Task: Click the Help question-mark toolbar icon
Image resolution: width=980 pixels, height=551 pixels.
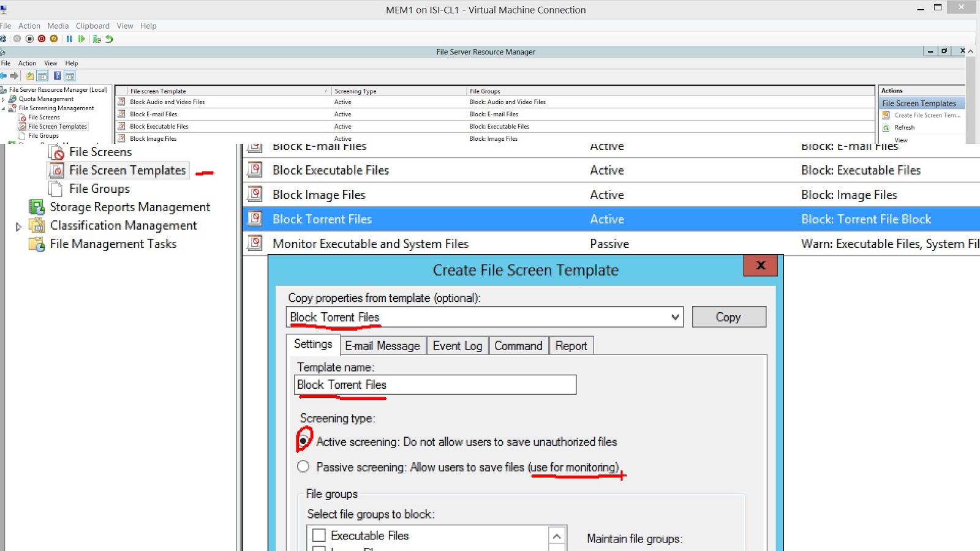Action: (x=58, y=75)
